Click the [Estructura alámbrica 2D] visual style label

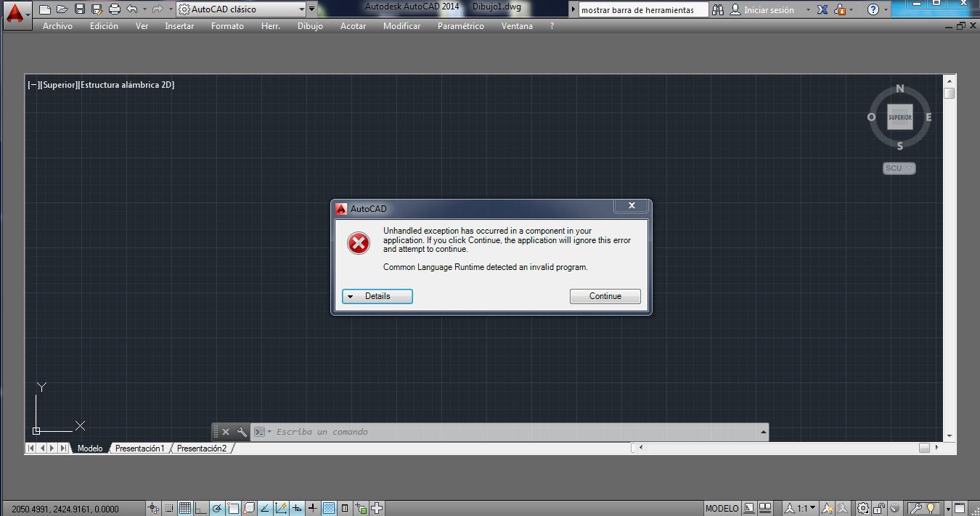126,85
